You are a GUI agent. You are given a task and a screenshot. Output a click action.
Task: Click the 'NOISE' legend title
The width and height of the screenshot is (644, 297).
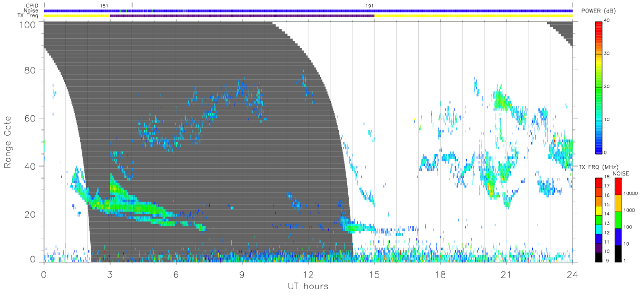click(x=621, y=173)
